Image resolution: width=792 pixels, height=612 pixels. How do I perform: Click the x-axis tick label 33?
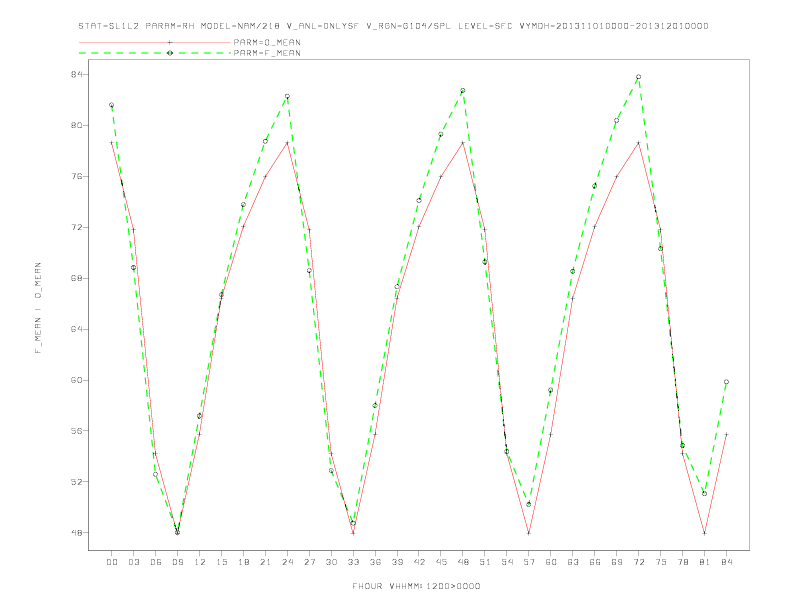pyautogui.click(x=353, y=562)
